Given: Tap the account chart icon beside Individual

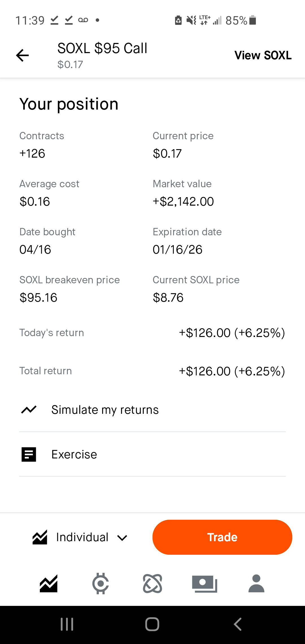Looking at the screenshot, I should click(40, 537).
